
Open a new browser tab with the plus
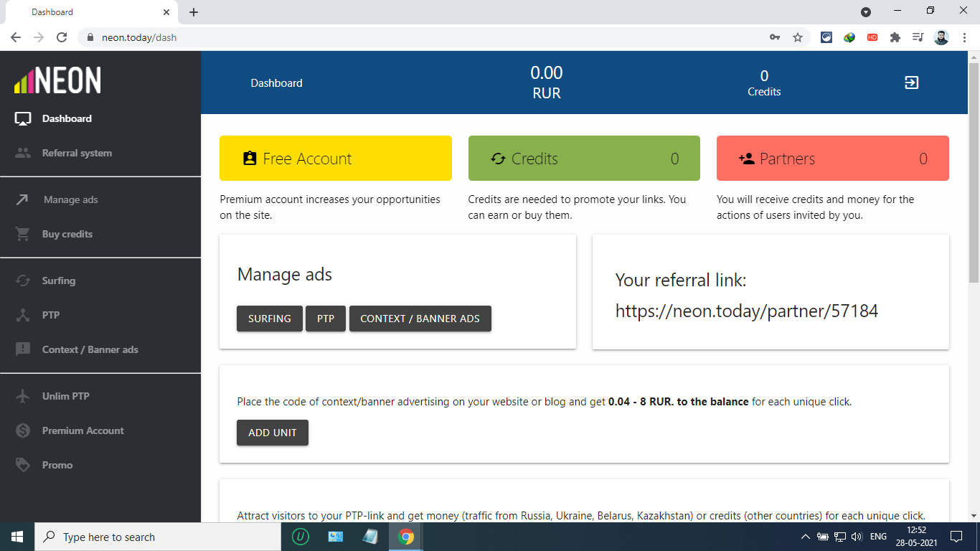(x=194, y=12)
